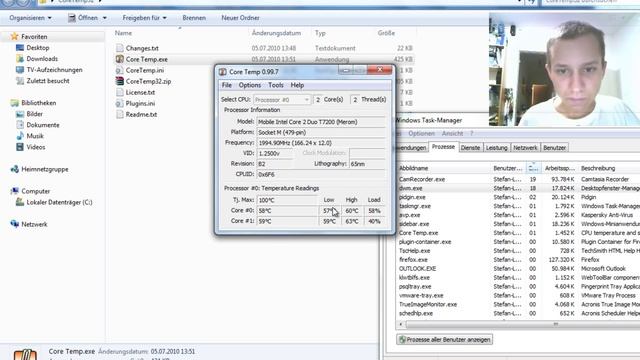Click the Dokumente library icon

(x=20, y=125)
